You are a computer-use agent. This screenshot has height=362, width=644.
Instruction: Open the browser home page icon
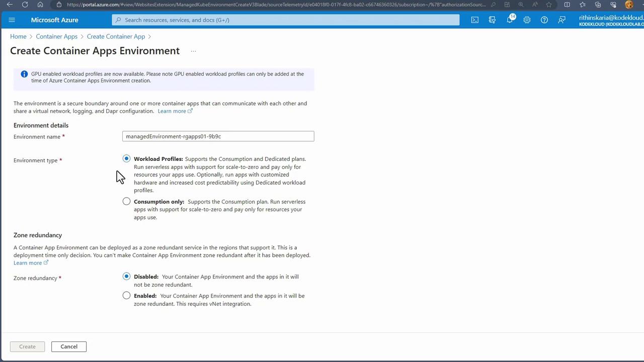pos(40,5)
